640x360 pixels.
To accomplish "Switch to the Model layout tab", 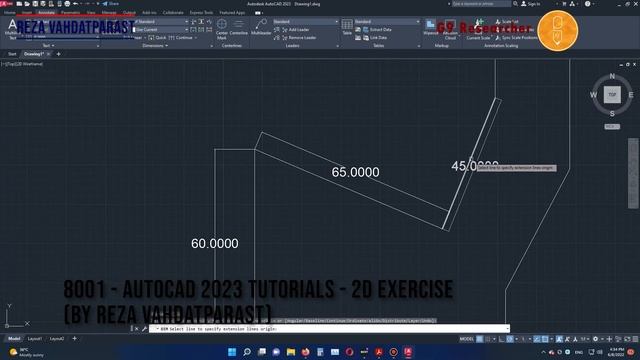I will [x=14, y=339].
